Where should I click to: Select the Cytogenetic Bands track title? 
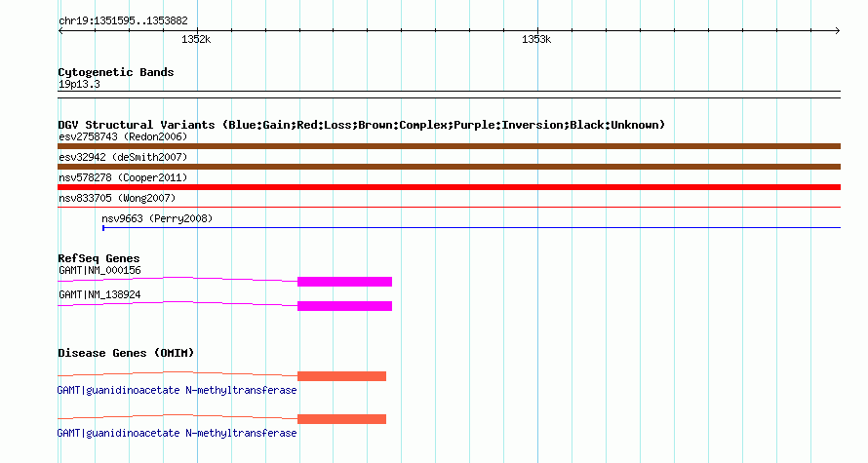point(116,72)
